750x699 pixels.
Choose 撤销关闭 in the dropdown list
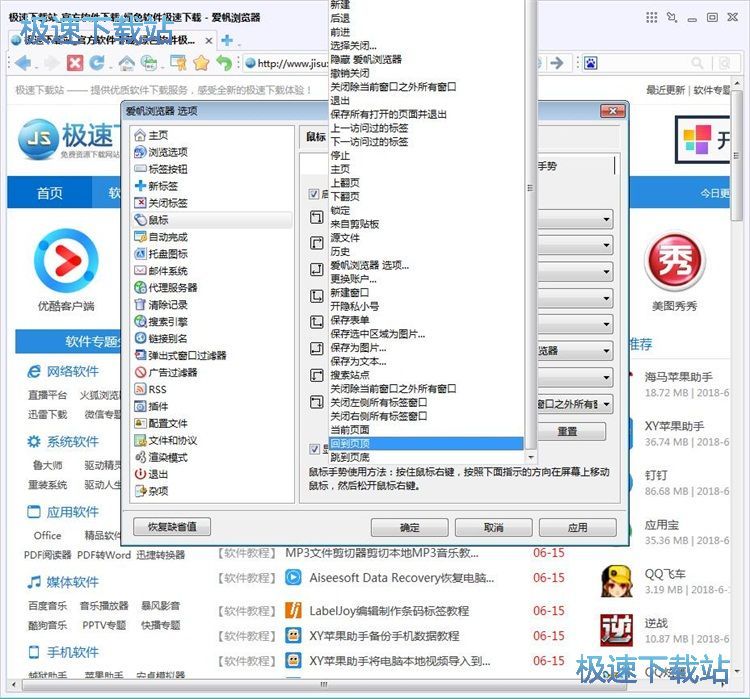426,73
